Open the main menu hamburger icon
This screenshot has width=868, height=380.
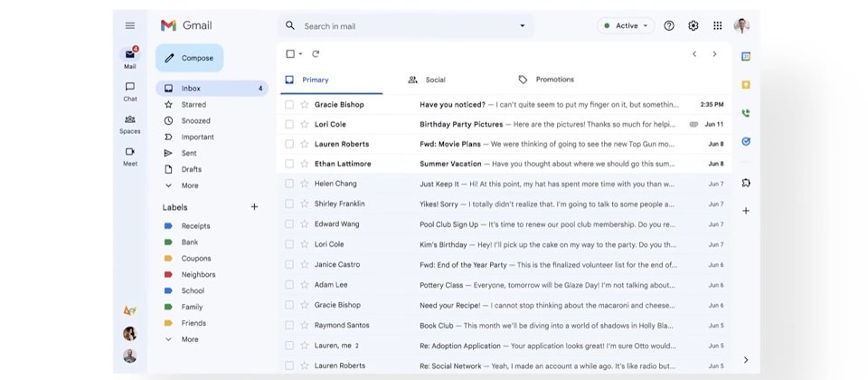130,25
